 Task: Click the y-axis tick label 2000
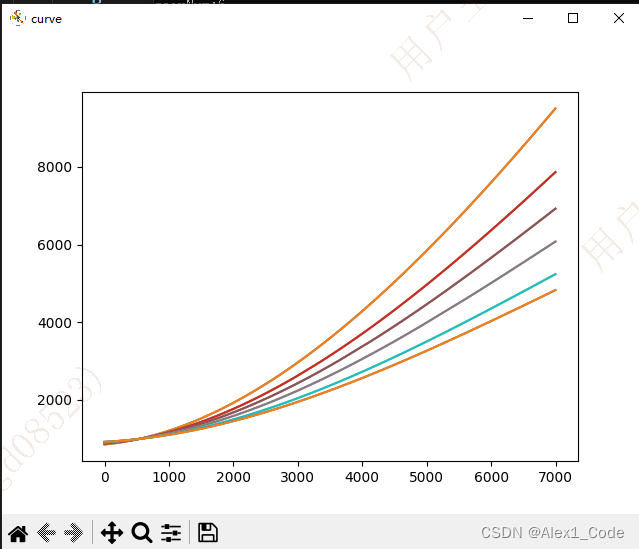click(54, 400)
